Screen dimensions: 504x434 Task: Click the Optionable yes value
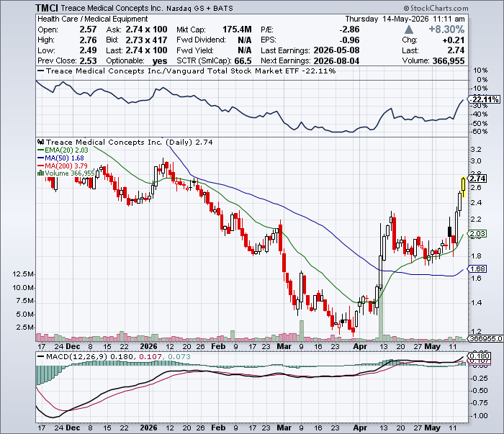coord(160,61)
